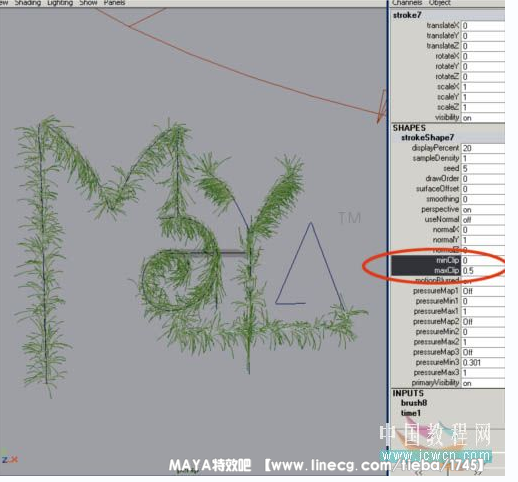Screen dimensions: 518x482
Task: Select the pressureMap3 attribute label
Action: click(436, 352)
